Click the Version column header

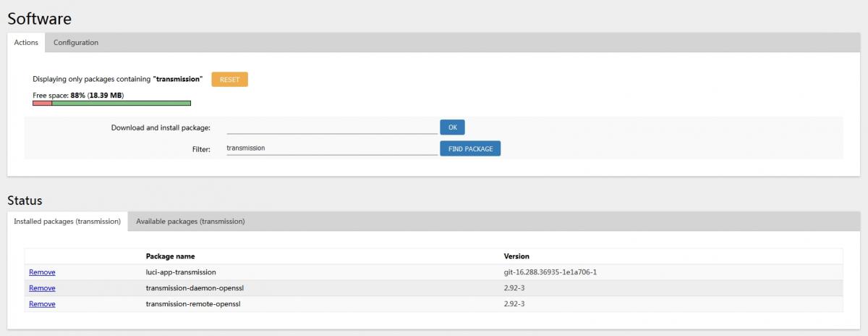(516, 256)
